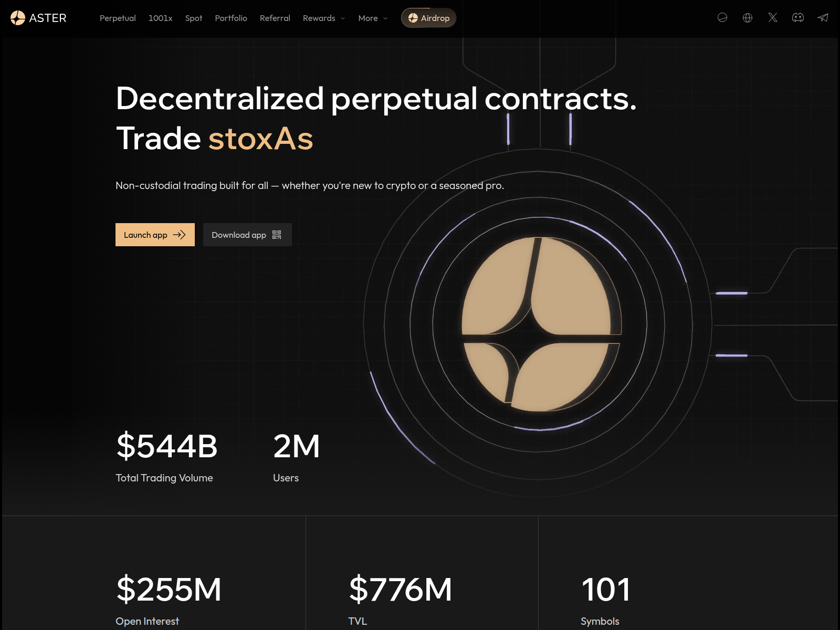Switch display language via the globe control
The image size is (840, 630).
tap(747, 18)
